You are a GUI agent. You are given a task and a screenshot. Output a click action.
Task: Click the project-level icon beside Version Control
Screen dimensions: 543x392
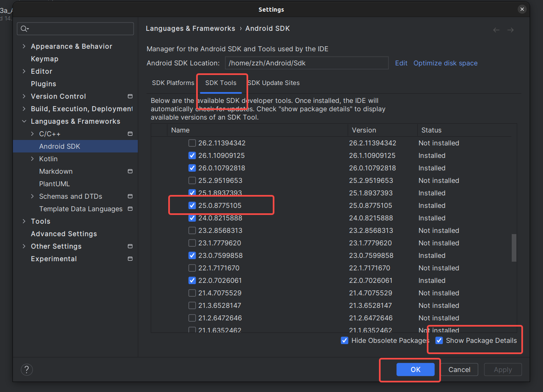pyautogui.click(x=130, y=96)
